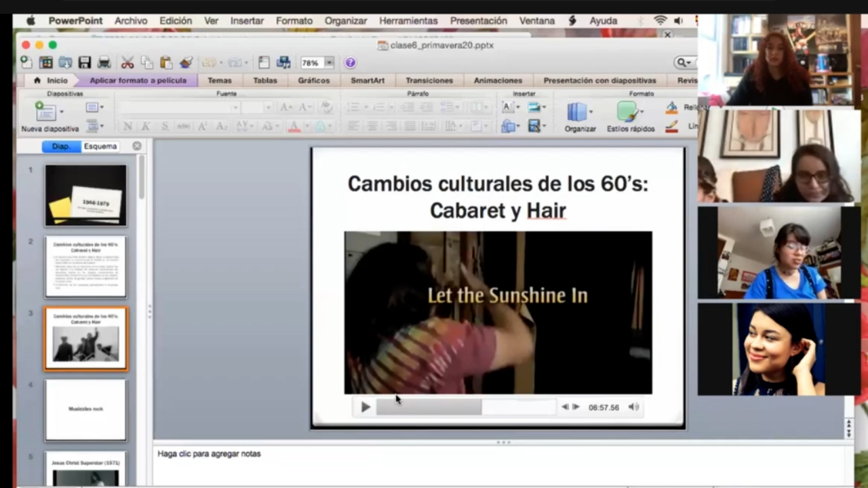Open the Archivo menu
Viewport: 868px width, 488px height.
131,21
